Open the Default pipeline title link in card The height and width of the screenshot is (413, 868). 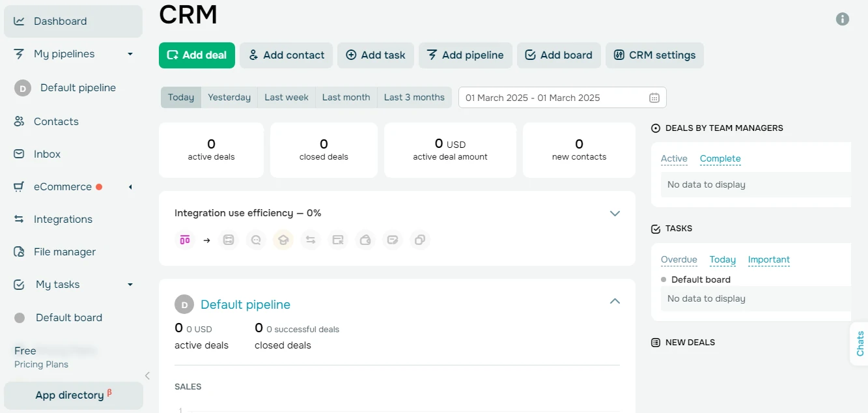(245, 304)
